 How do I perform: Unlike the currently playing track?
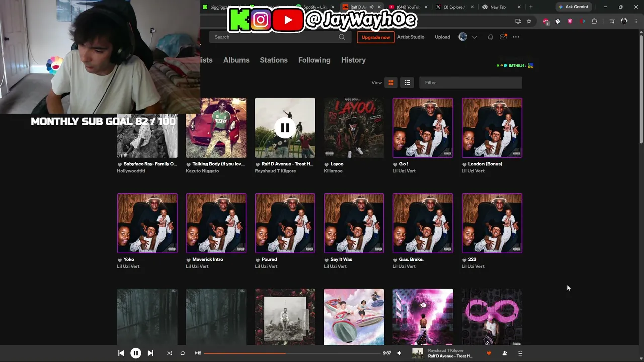click(489, 353)
